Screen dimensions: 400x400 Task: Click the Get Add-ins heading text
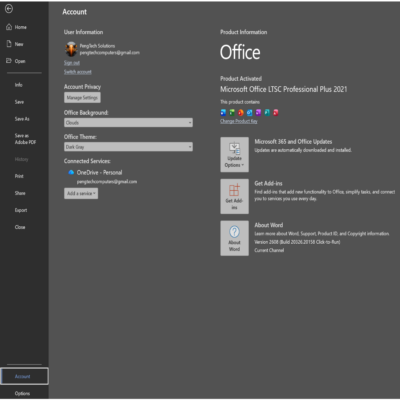pos(268,183)
